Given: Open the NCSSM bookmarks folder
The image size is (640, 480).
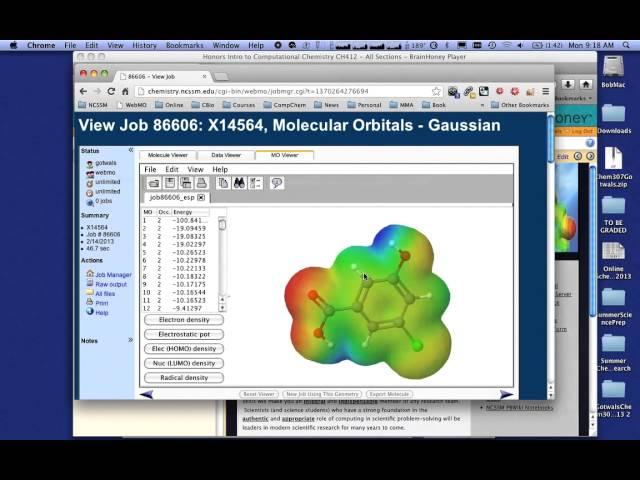Looking at the screenshot, I should tap(93, 105).
